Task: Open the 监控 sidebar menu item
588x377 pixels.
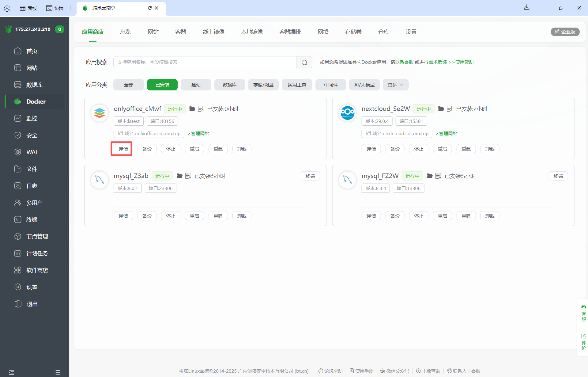Action: click(32, 118)
